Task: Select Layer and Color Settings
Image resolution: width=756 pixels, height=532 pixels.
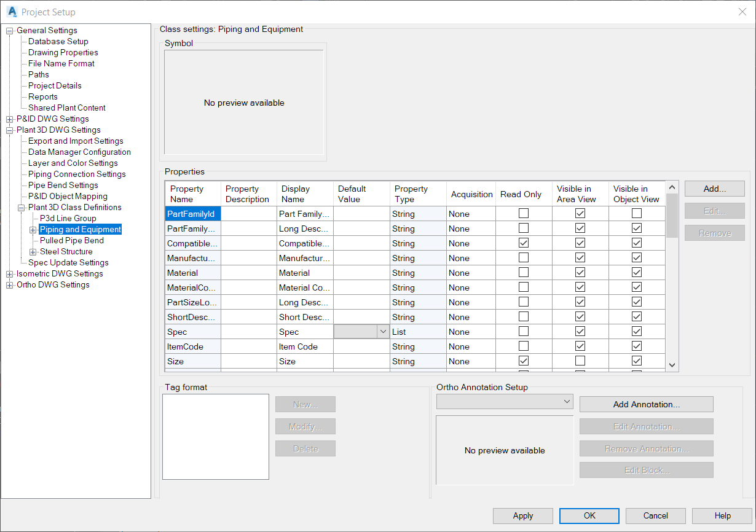Action: pyautogui.click(x=73, y=163)
